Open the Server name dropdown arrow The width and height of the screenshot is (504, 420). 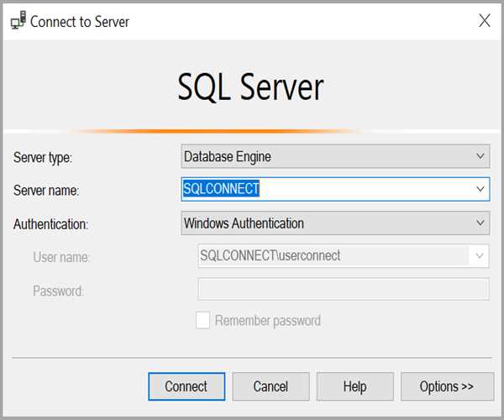click(x=480, y=190)
